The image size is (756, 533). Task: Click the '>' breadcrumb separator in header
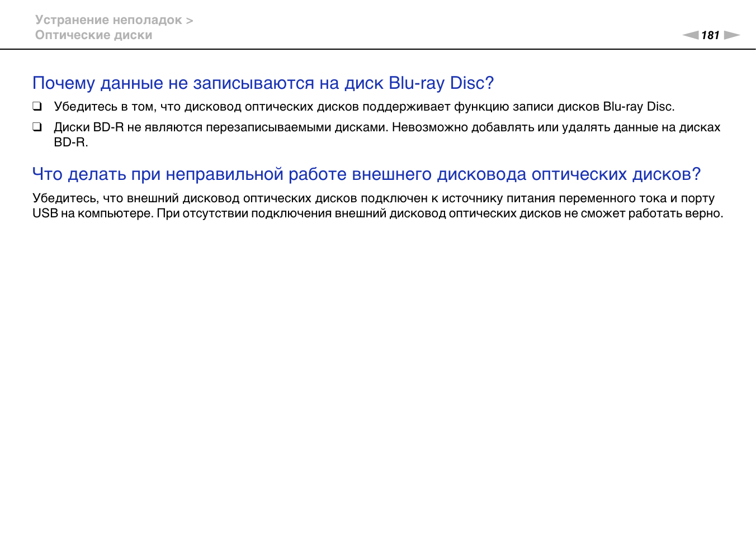tap(190, 21)
